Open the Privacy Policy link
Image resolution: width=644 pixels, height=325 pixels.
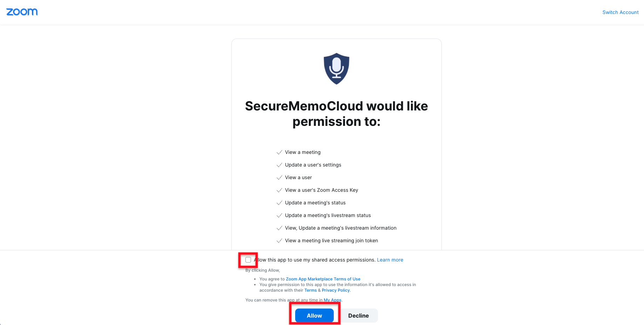(335, 290)
